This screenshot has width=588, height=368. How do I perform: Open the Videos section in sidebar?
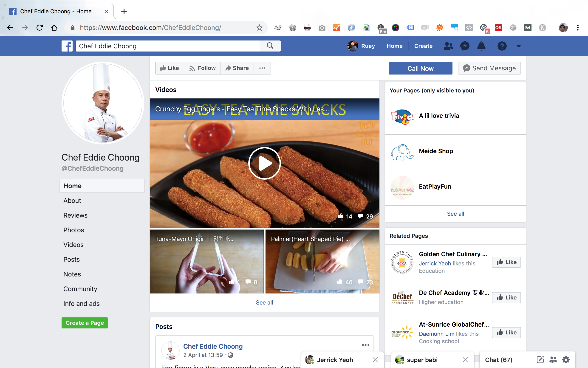(73, 245)
